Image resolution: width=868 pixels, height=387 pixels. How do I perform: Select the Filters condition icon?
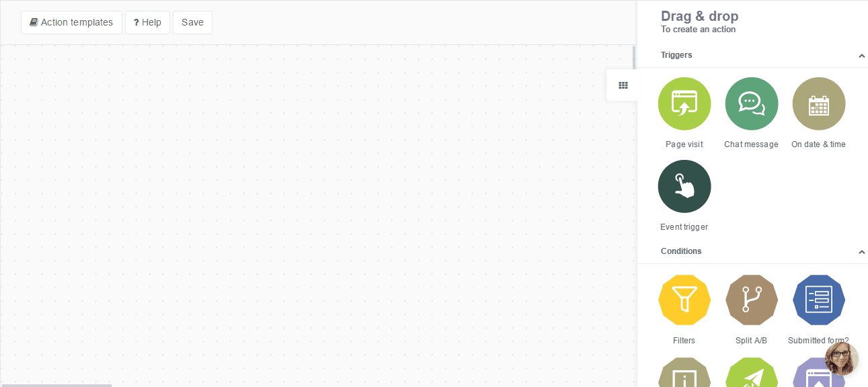pyautogui.click(x=684, y=300)
